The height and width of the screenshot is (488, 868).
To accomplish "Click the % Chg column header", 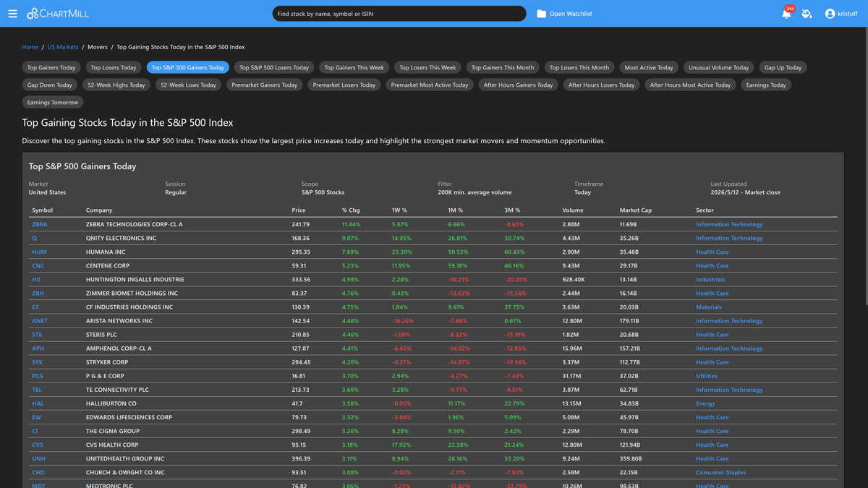I will pos(351,210).
